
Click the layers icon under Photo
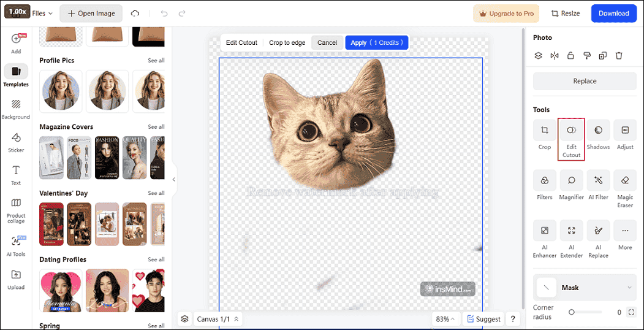(x=539, y=55)
